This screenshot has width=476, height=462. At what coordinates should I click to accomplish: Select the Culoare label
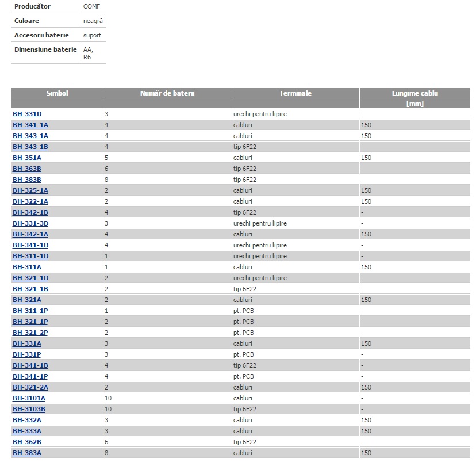tap(26, 21)
